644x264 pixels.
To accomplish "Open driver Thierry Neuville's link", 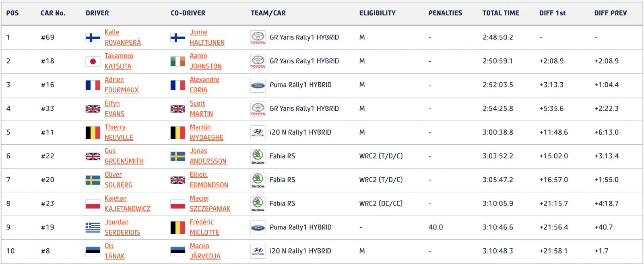I will (119, 133).
